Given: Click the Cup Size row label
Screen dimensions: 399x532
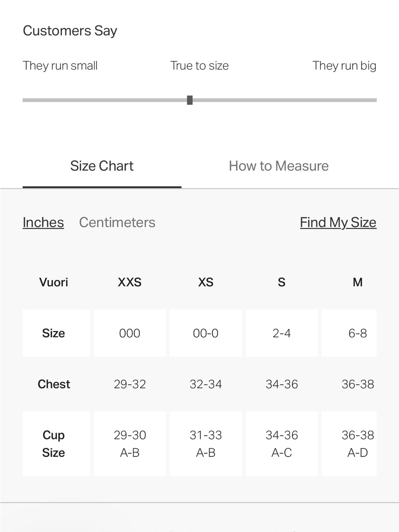Looking at the screenshot, I should coord(53,444).
